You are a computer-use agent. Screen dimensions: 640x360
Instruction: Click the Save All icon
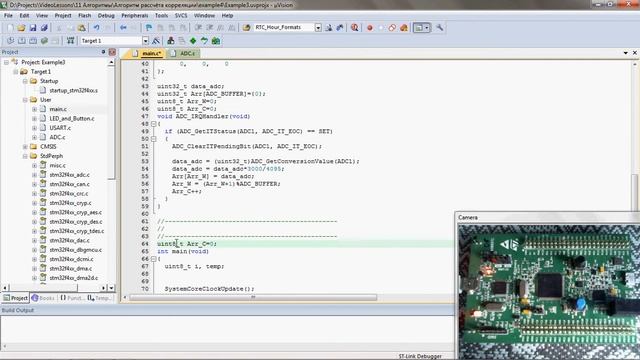(44, 28)
